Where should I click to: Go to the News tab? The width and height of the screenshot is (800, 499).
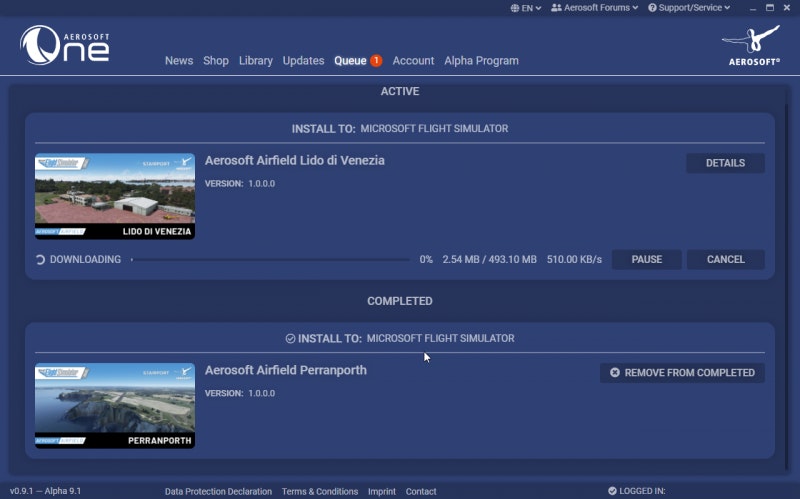179,61
